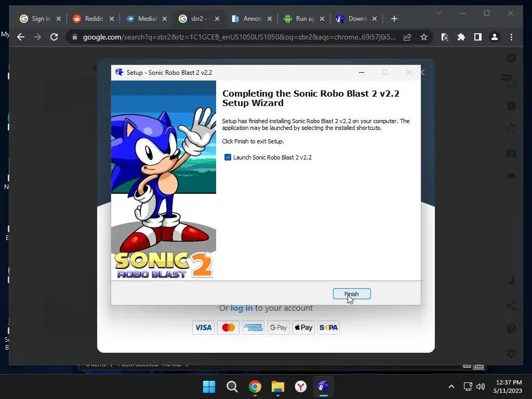
Task: Open a new Chrome tab
Action: pyautogui.click(x=394, y=19)
